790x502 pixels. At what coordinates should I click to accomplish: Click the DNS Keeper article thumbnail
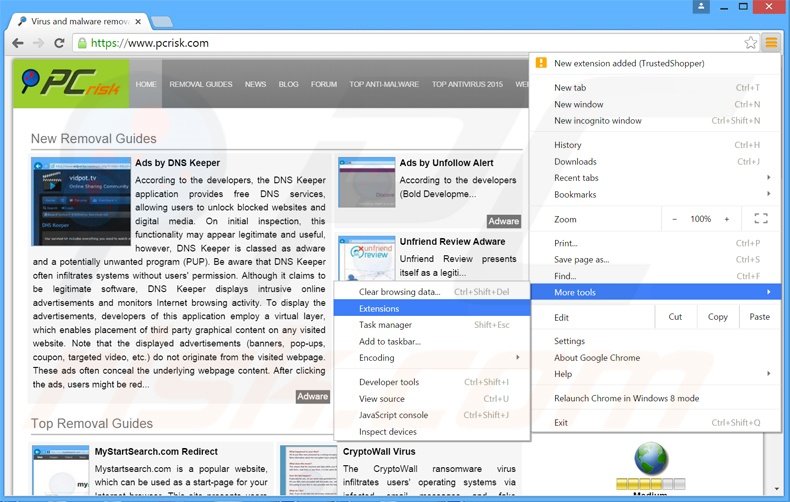point(81,202)
